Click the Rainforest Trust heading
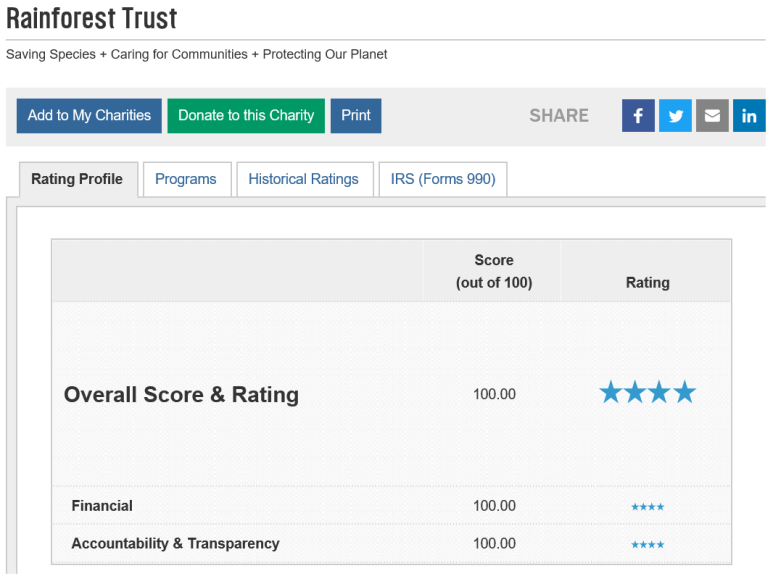773x584 pixels. (x=92, y=19)
